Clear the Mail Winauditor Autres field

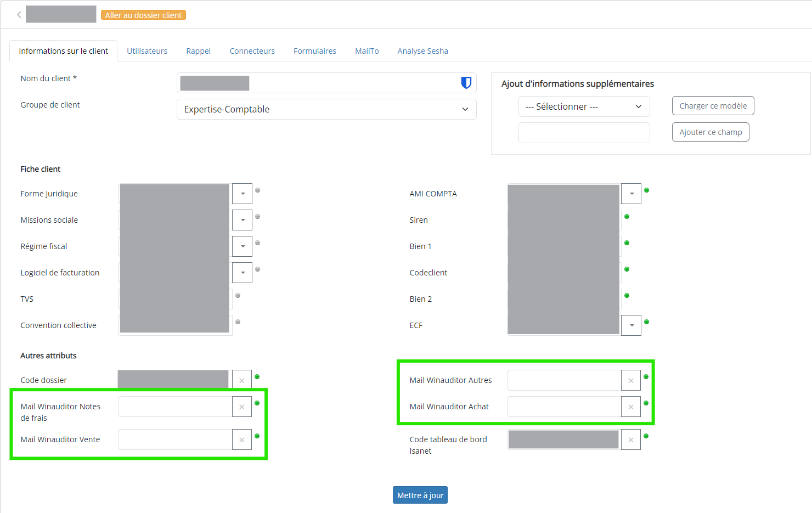pyautogui.click(x=630, y=380)
